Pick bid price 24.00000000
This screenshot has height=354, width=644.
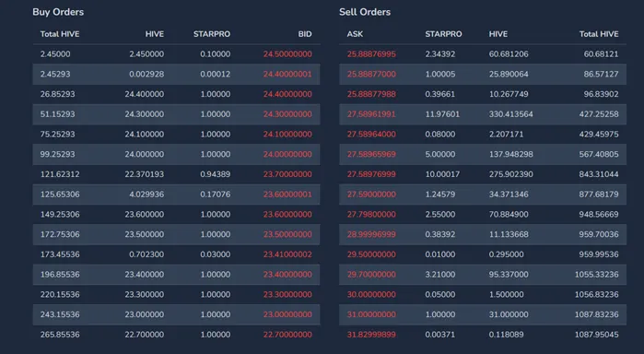(287, 155)
